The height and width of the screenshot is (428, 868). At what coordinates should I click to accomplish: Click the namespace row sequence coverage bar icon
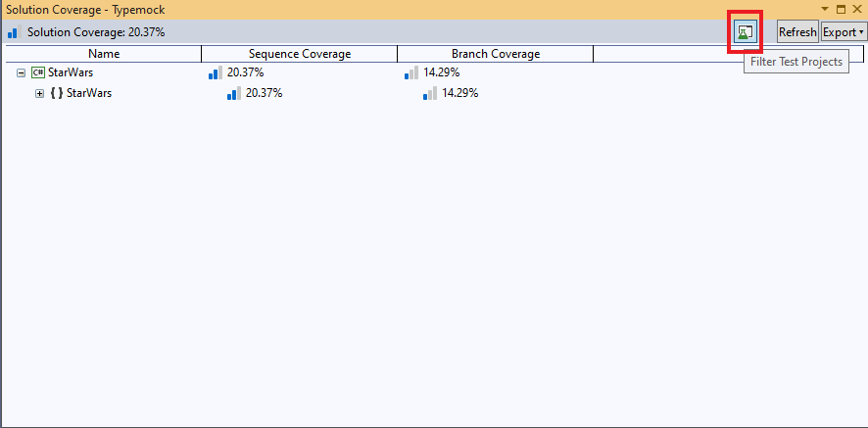[234, 94]
